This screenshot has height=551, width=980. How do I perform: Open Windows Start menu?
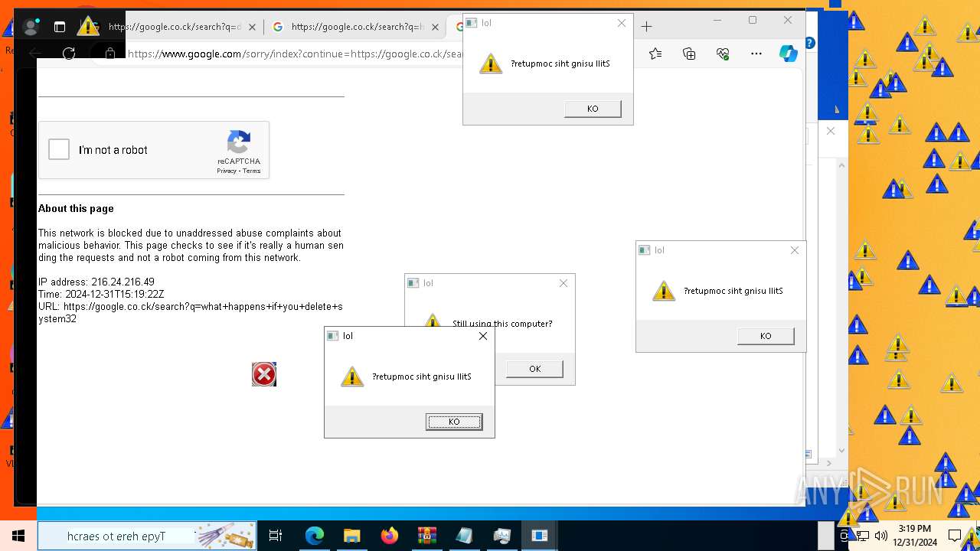click(18, 536)
